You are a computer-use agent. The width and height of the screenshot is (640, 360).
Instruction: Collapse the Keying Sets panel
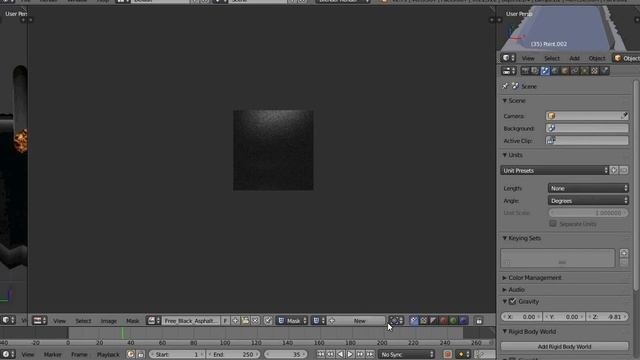tap(524, 238)
